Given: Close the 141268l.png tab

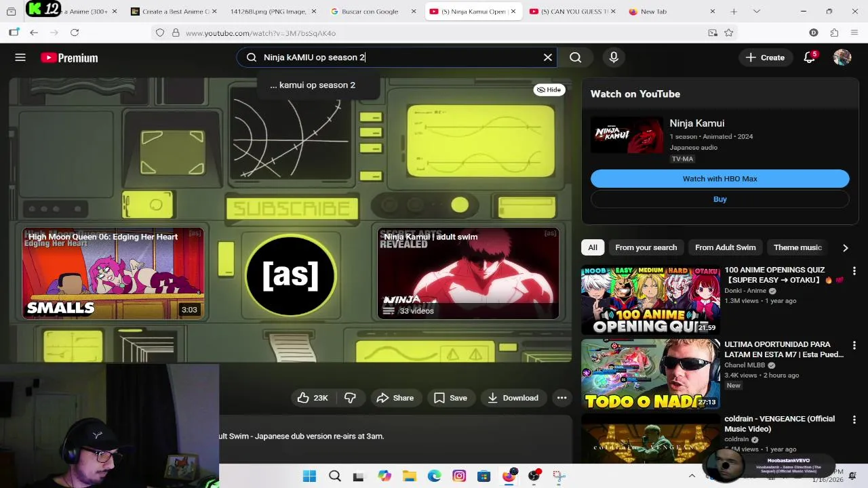Looking at the screenshot, I should tap(313, 12).
